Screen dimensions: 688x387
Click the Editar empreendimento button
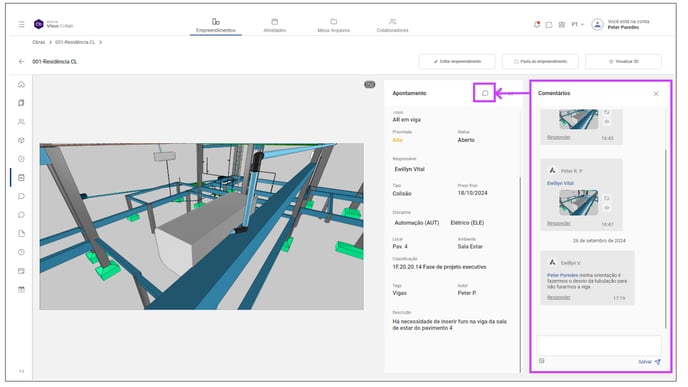point(457,61)
